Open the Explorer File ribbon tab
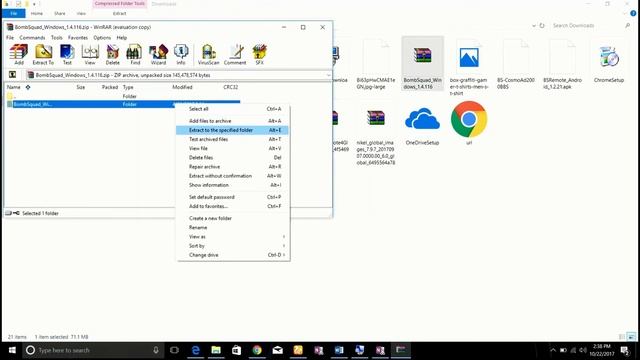Image resolution: width=640 pixels, height=360 pixels. 13,13
